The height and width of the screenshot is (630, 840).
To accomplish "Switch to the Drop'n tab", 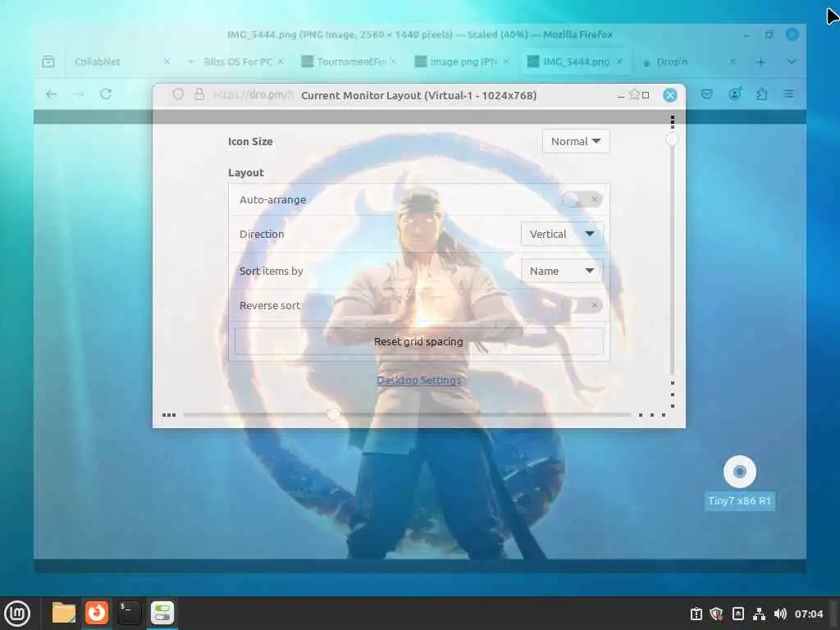I will pos(690,62).
